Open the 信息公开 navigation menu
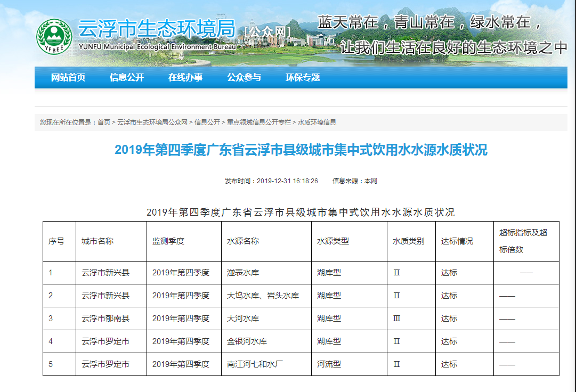The width and height of the screenshot is (576, 392). [x=127, y=78]
